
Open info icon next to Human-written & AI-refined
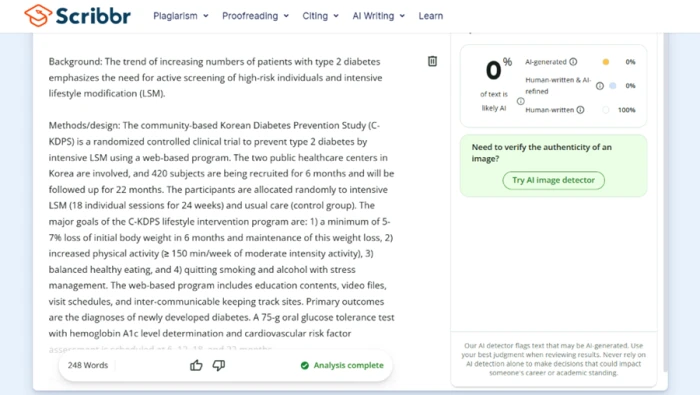[600, 86]
